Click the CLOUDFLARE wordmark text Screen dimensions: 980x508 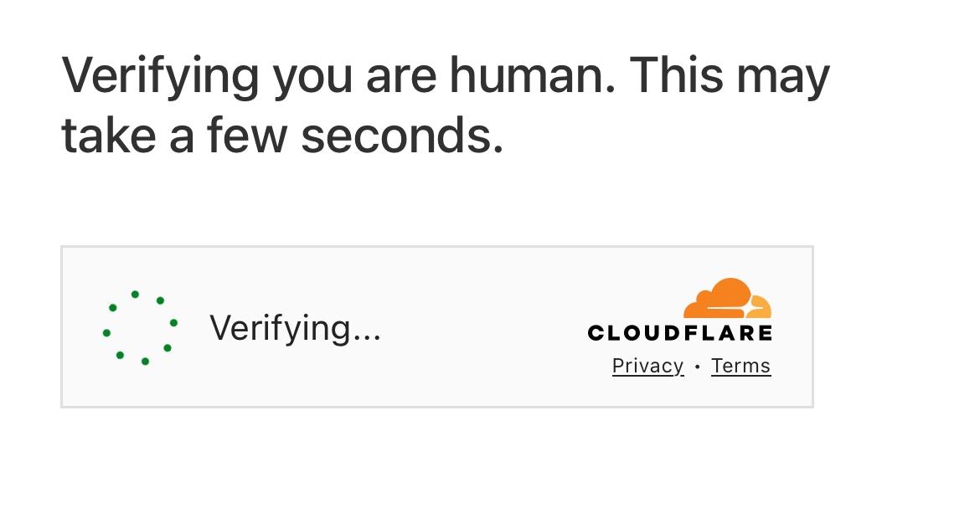679,333
